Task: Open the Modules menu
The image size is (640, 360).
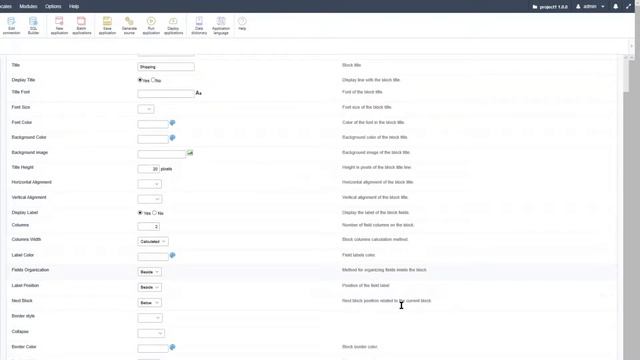Action: pos(28,7)
